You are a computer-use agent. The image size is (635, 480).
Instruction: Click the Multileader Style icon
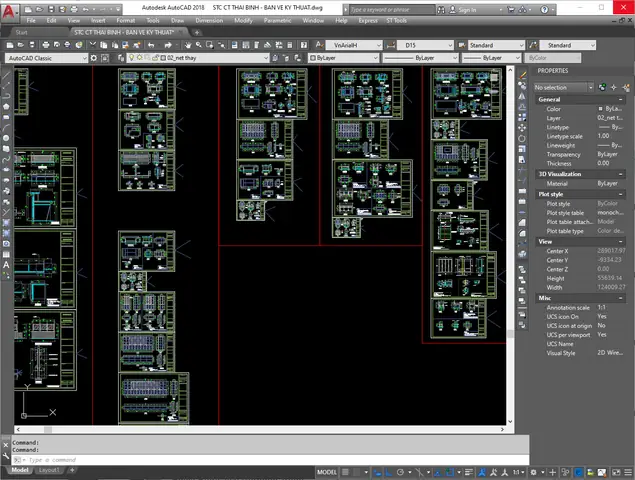[533, 45]
